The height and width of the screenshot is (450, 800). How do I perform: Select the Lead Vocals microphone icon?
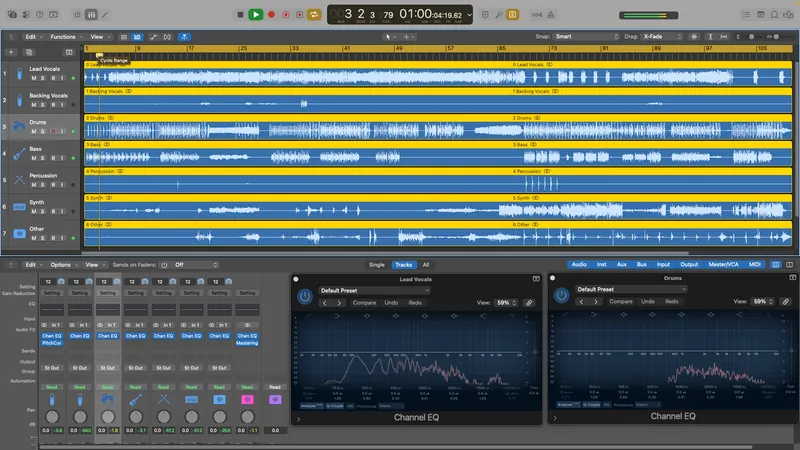pos(18,75)
